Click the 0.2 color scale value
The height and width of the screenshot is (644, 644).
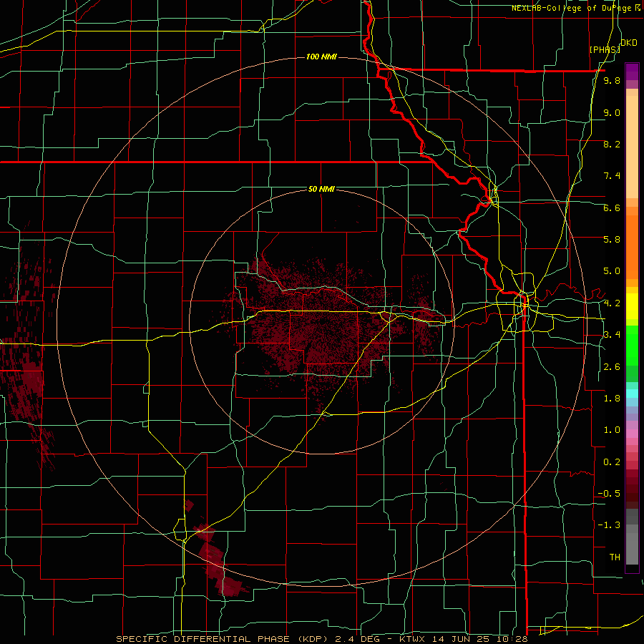pyautogui.click(x=612, y=462)
